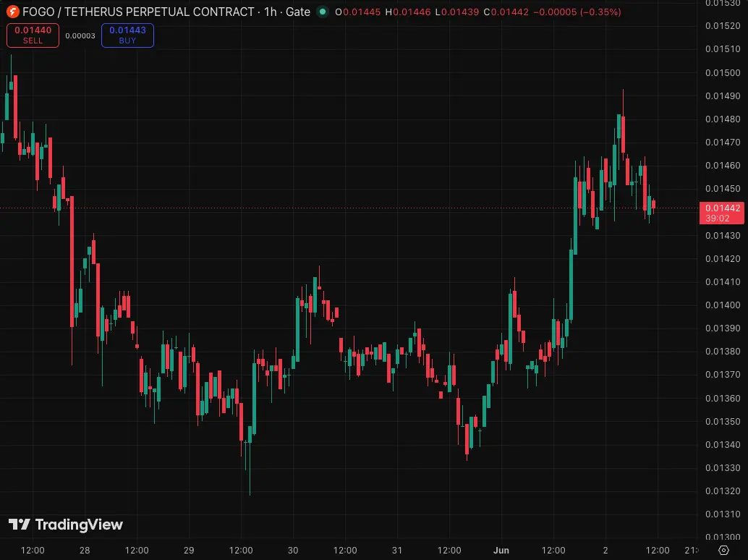Click the FOGO orange symbol logo
The height and width of the screenshot is (560, 748).
(12, 12)
